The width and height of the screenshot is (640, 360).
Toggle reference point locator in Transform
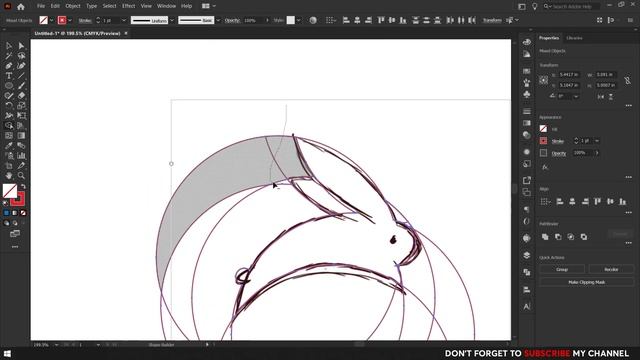click(543, 80)
